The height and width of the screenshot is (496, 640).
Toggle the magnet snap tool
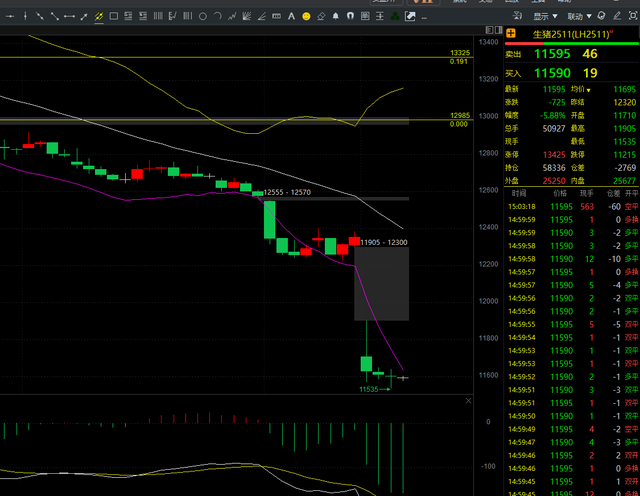tap(350, 16)
